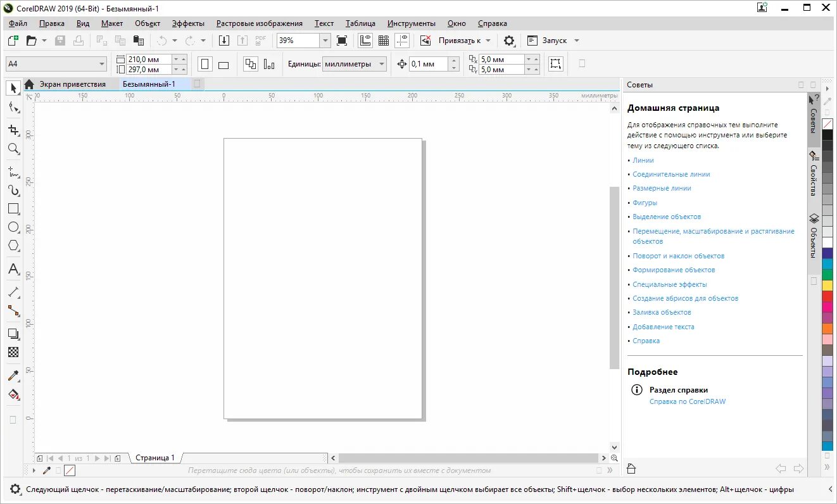This screenshot has height=504, width=837.
Task: Select the Rectangle tool
Action: (13, 208)
